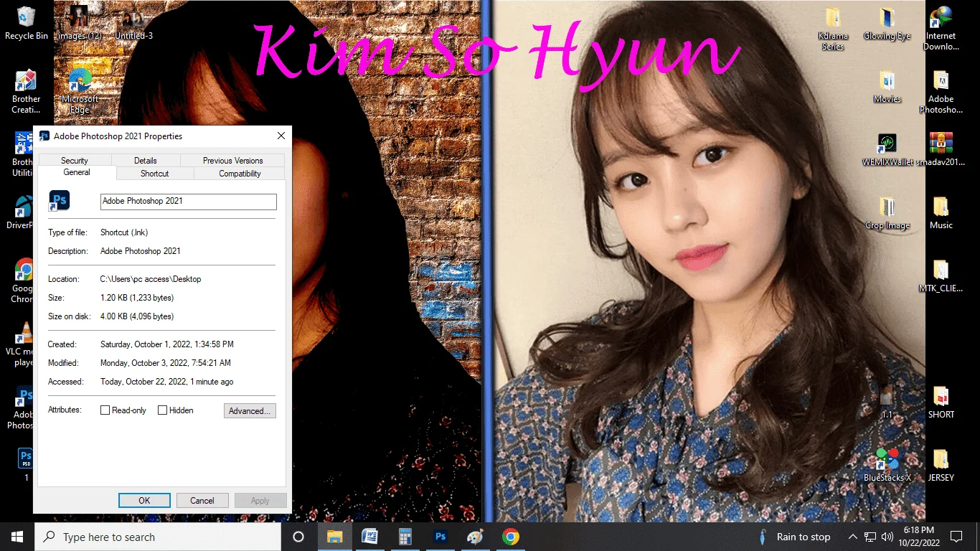Open the JERSEY folder
Screen dimensions: 980x551
[x=941, y=465]
